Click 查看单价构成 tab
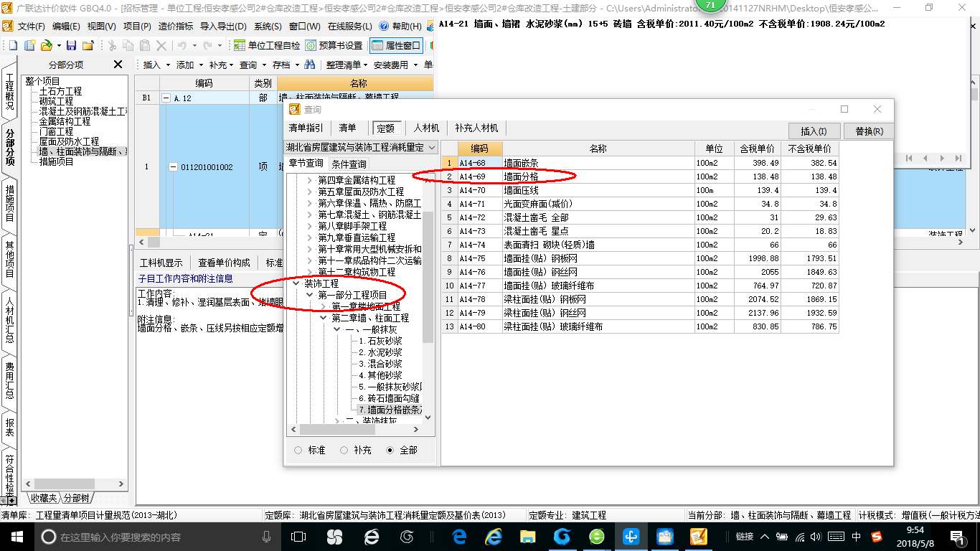 [225, 263]
